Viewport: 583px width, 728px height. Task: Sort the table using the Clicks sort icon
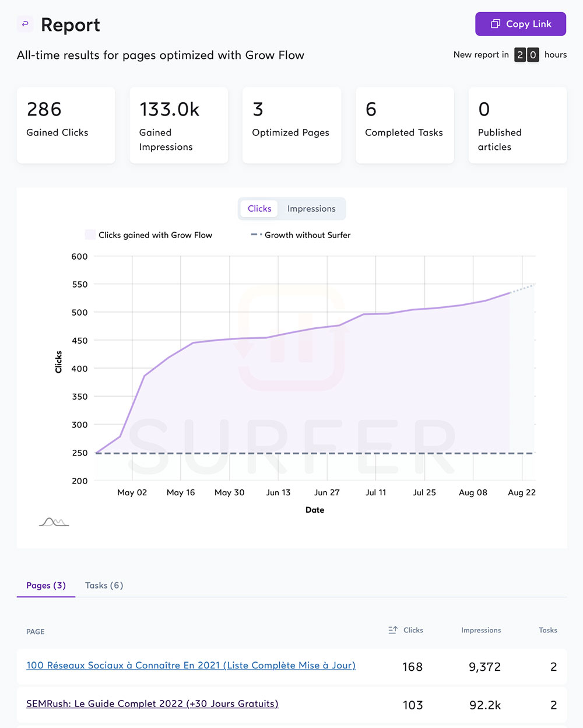[x=393, y=630]
